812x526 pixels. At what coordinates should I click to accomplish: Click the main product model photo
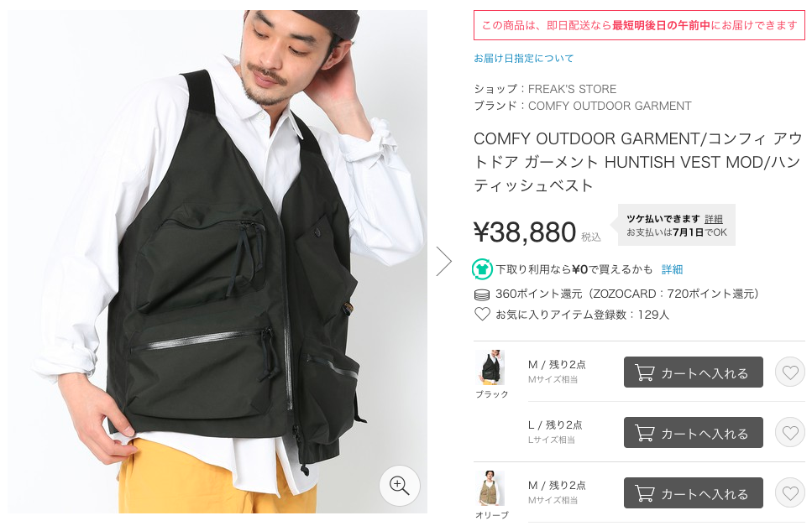(x=217, y=261)
